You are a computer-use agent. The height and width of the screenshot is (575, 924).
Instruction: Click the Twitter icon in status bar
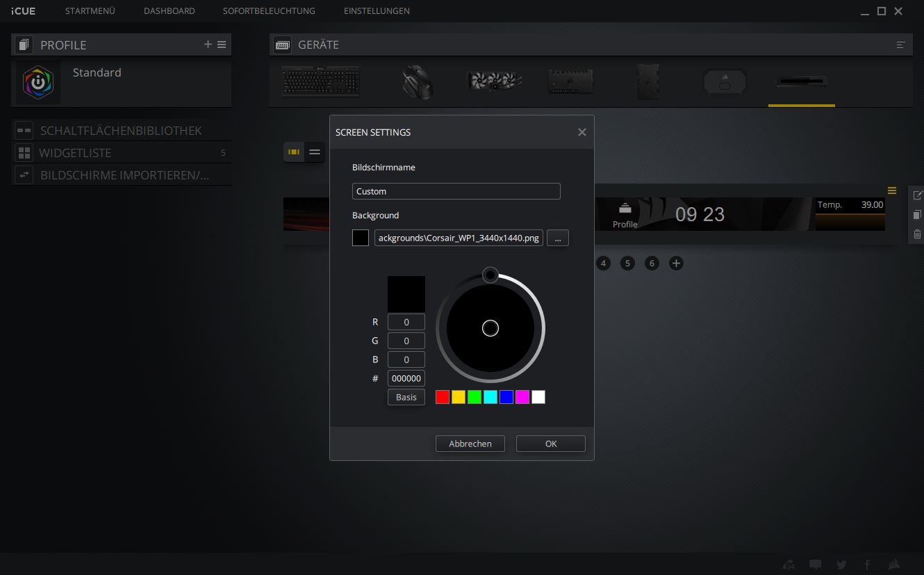[x=841, y=565]
